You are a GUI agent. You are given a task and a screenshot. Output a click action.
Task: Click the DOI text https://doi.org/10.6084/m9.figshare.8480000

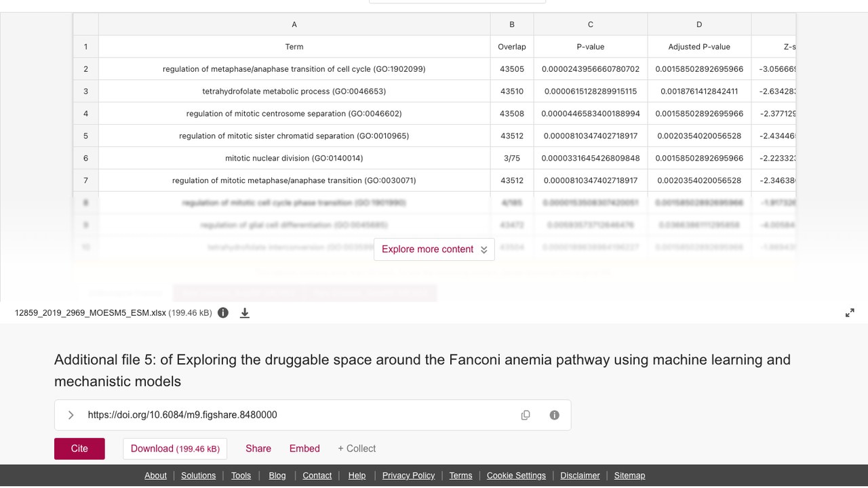click(182, 415)
